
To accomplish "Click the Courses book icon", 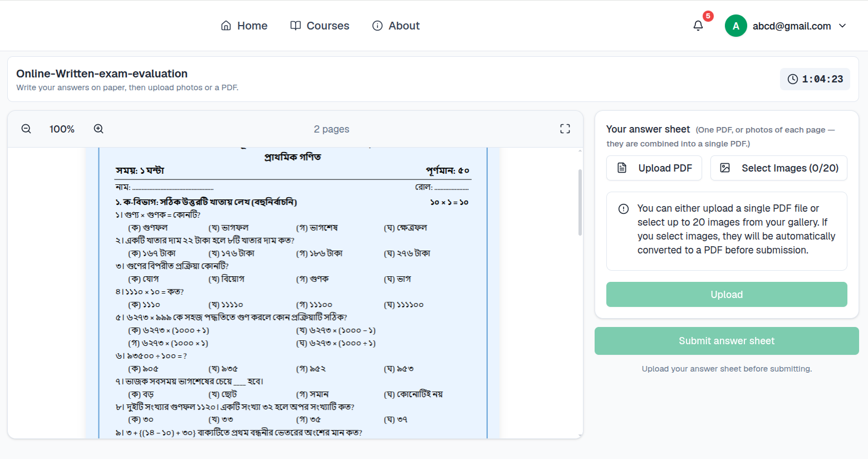I will coord(296,26).
